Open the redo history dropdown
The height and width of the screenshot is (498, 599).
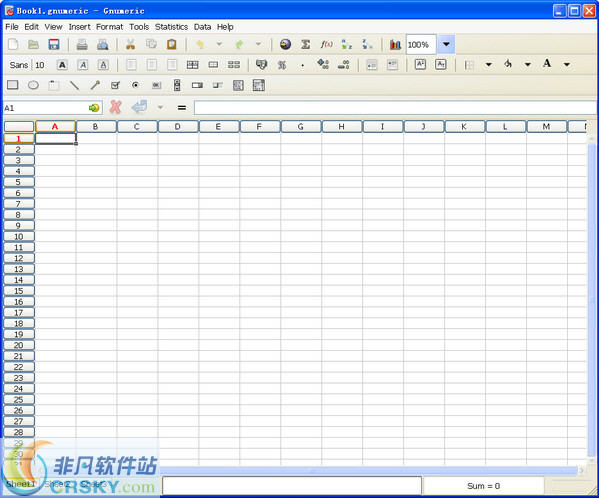click(258, 44)
